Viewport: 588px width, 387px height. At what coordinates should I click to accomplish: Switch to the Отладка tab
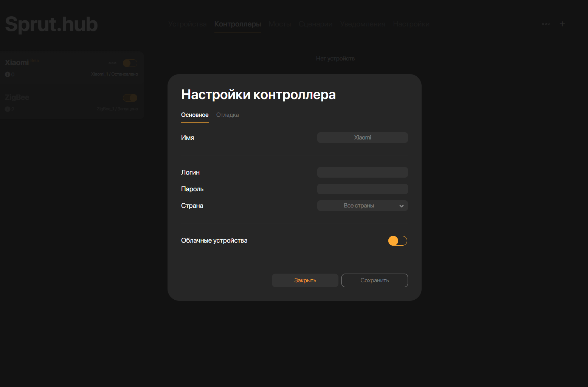point(227,115)
